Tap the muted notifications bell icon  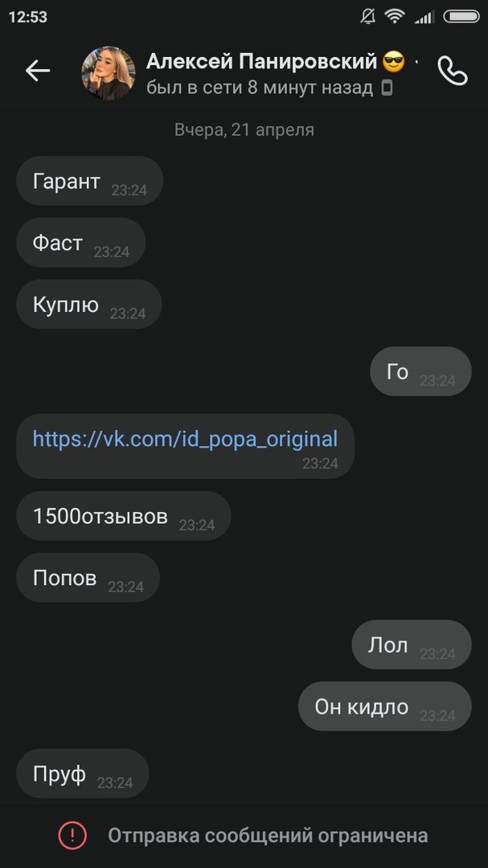(368, 16)
